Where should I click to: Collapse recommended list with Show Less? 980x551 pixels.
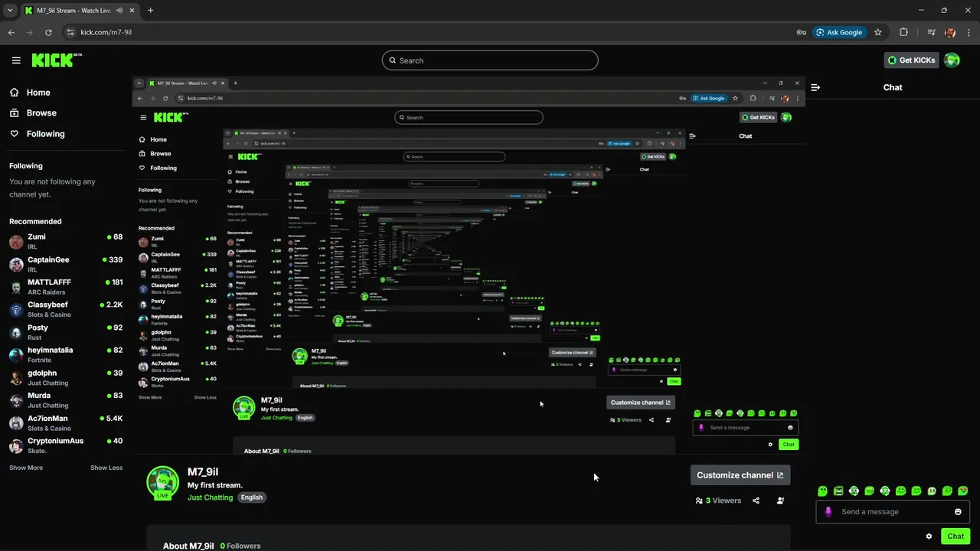click(x=106, y=468)
